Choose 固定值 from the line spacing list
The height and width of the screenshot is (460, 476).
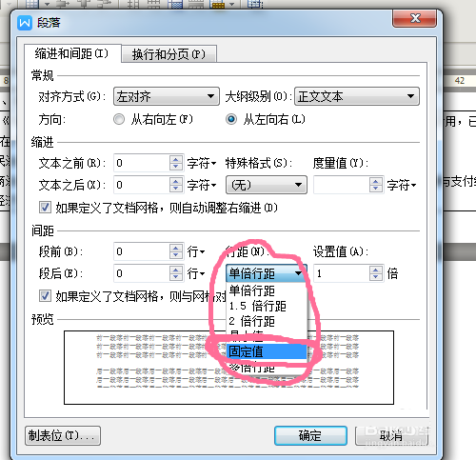(267, 351)
